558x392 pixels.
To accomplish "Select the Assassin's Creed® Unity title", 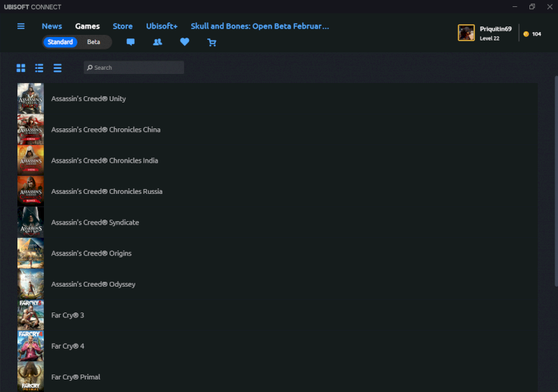I will 89,99.
